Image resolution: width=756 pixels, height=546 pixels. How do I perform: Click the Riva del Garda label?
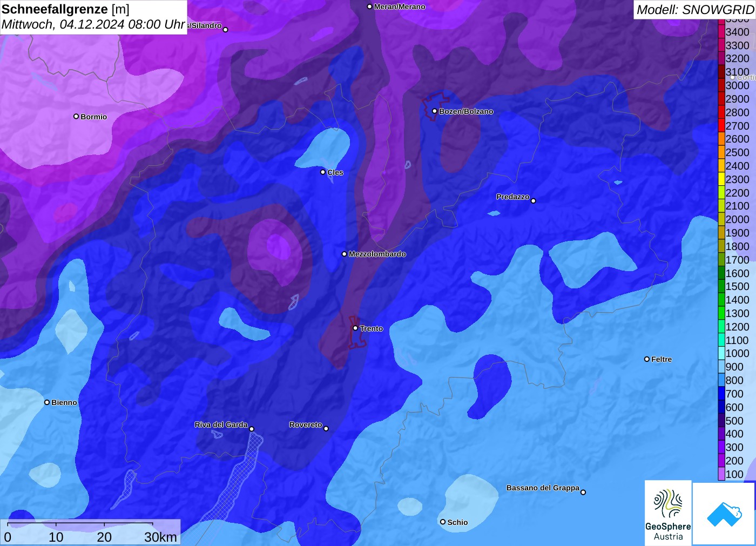[221, 424]
